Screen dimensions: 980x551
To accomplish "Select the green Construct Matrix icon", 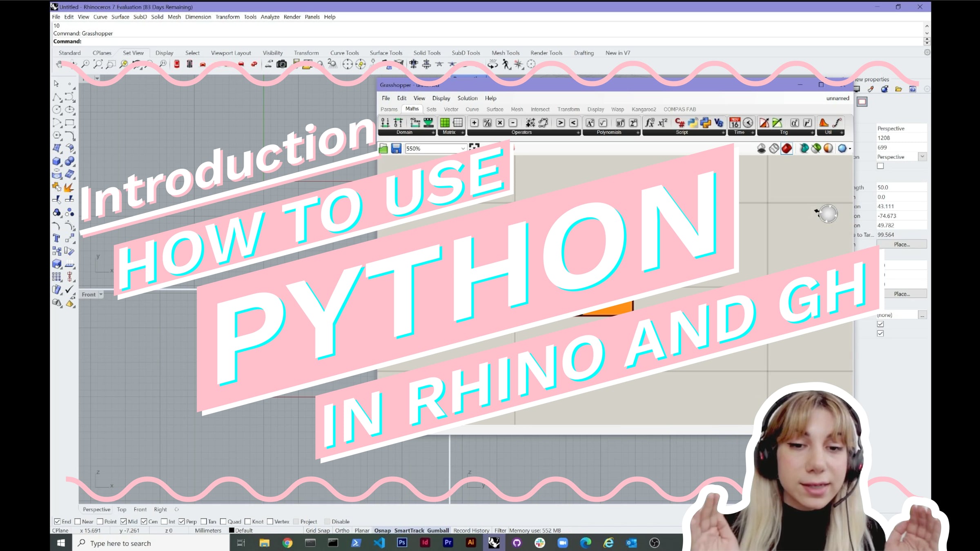I will click(445, 123).
